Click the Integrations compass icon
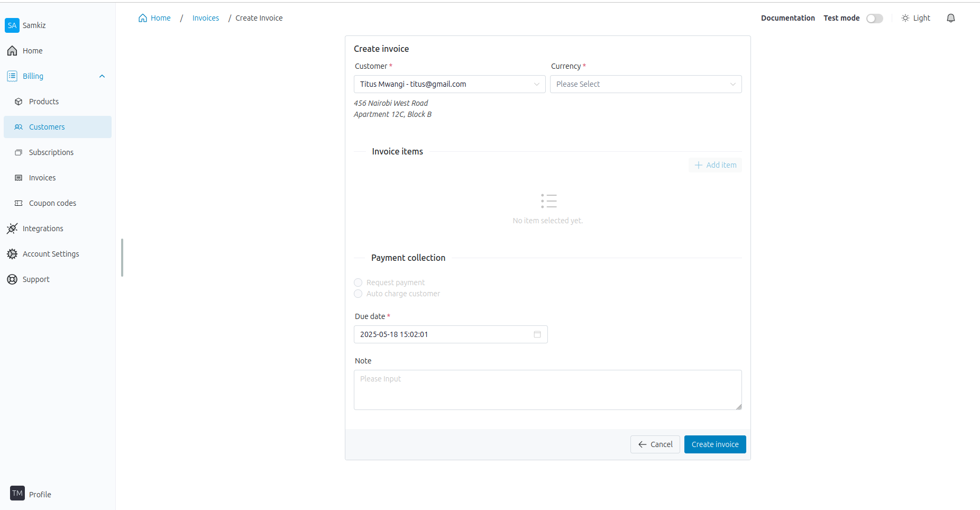Screen dimensions: 980x510 pyautogui.click(x=12, y=229)
